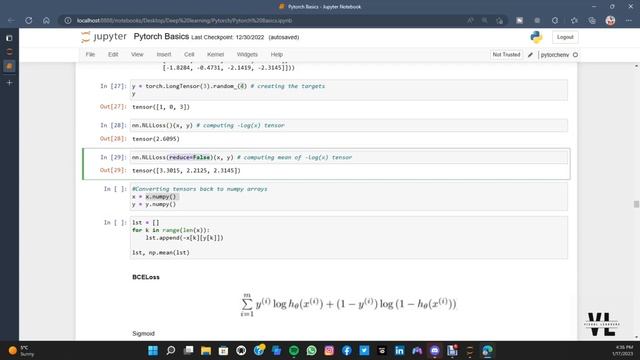Screen dimensions: 640x360
Task: Open the weather widget showing Sunny
Action: coord(20,351)
